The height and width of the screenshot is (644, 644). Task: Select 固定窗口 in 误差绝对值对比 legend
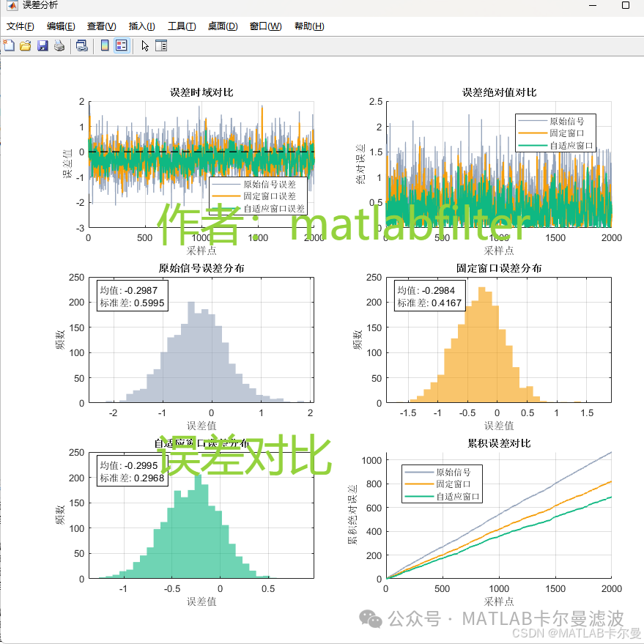[x=567, y=133]
